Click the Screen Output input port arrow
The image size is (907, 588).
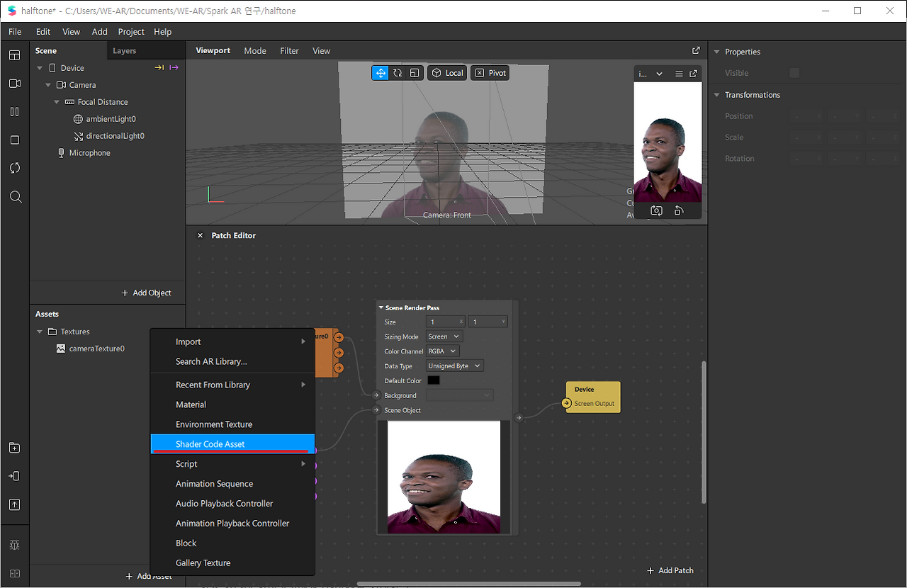[566, 403]
